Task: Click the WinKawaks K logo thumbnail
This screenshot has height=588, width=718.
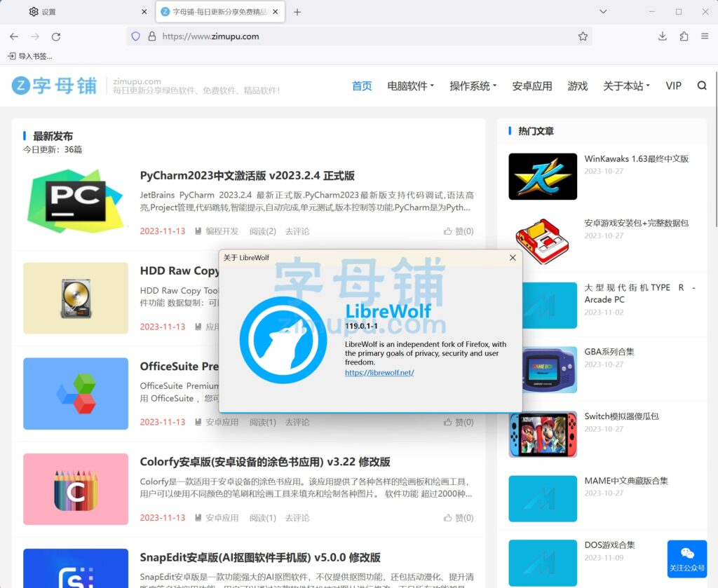Action: tap(543, 176)
